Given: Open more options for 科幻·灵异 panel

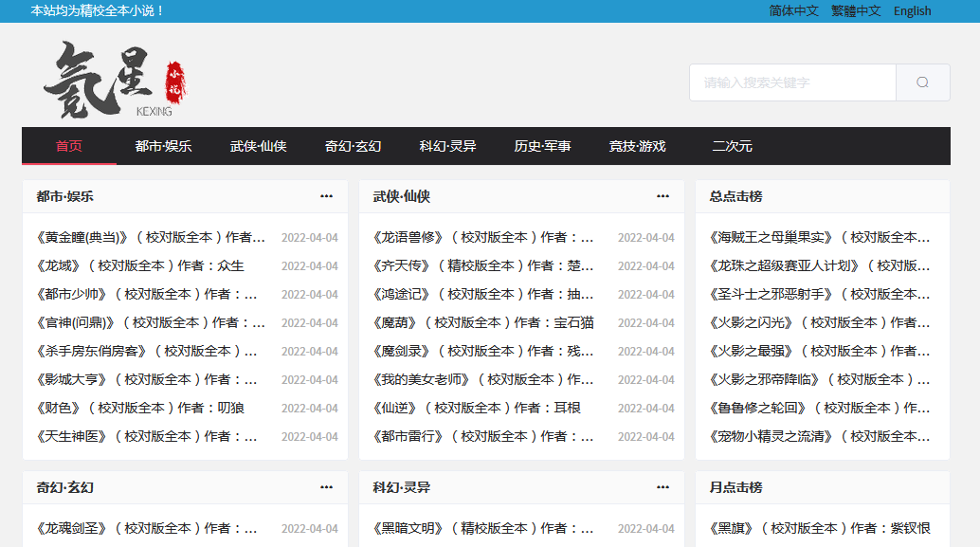Looking at the screenshot, I should click(x=662, y=487).
